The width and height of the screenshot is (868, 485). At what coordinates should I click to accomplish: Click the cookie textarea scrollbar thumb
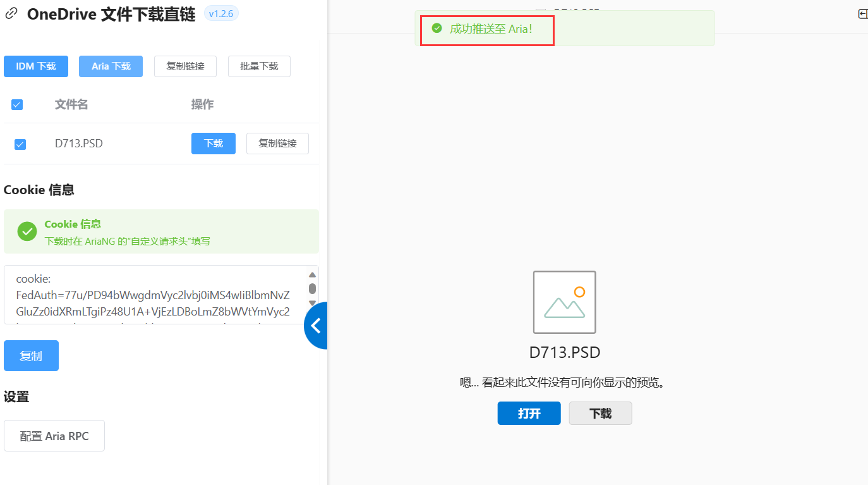pyautogui.click(x=312, y=288)
